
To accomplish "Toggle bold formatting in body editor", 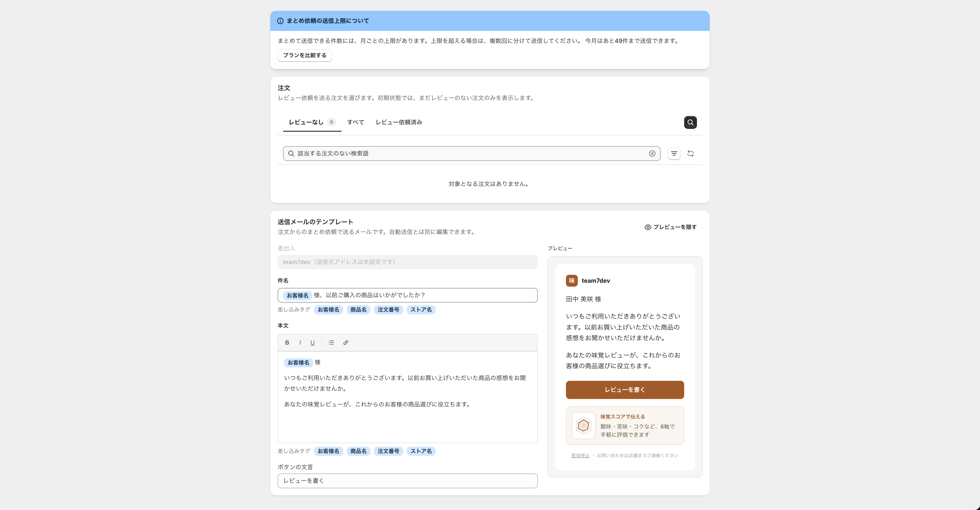I will 287,343.
